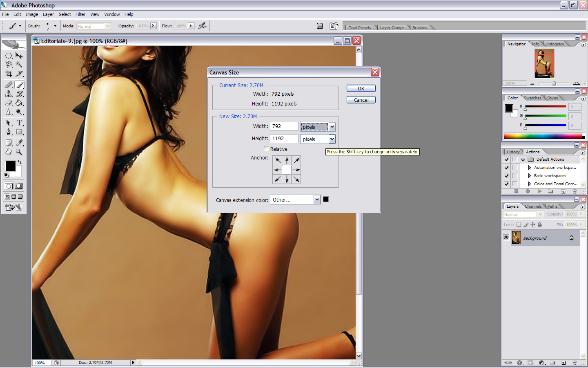
Task: Select the Hand tool
Action: click(x=9, y=152)
